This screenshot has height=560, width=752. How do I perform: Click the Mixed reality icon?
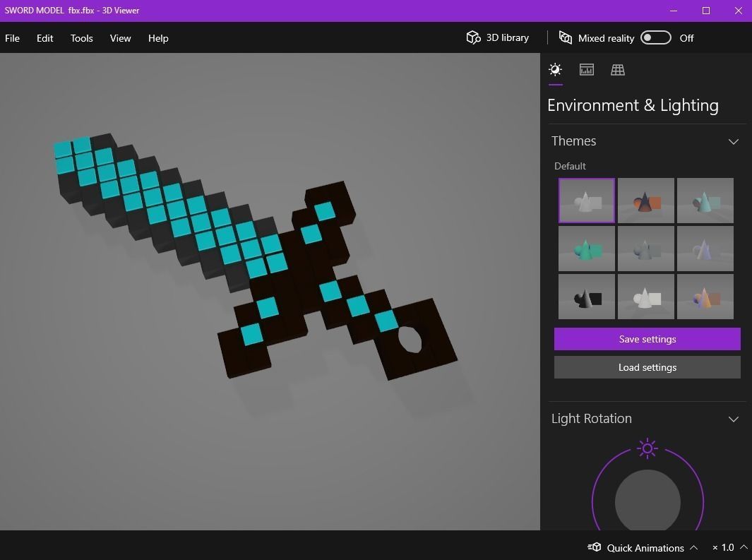click(x=566, y=37)
